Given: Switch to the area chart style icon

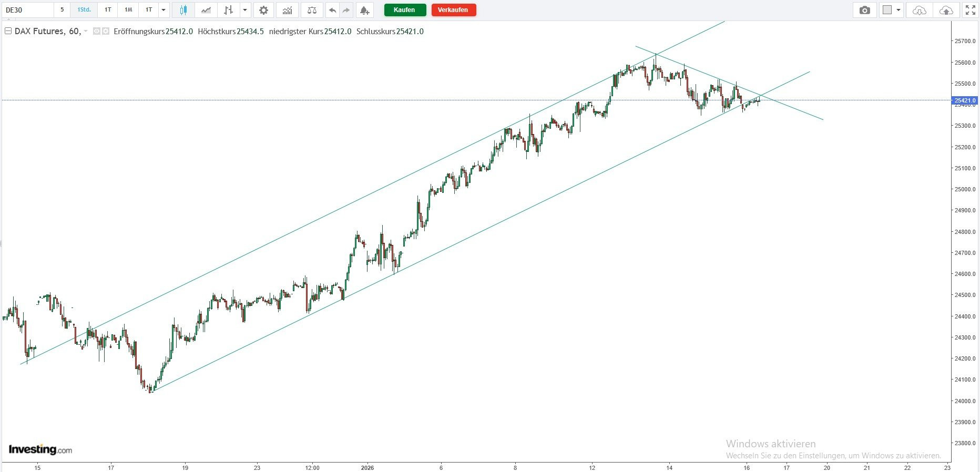Looking at the screenshot, I should tap(206, 10).
